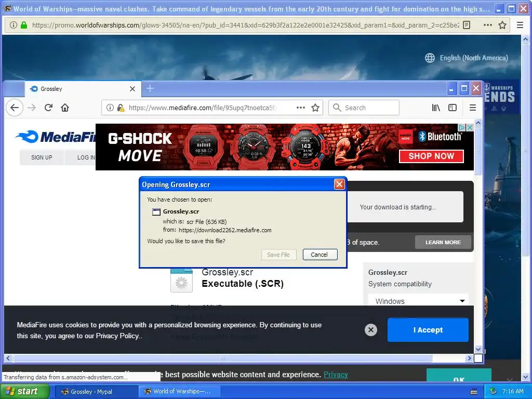This screenshot has height=399, width=532.
Task: Click the Privacy link in Warships page
Action: [336, 374]
